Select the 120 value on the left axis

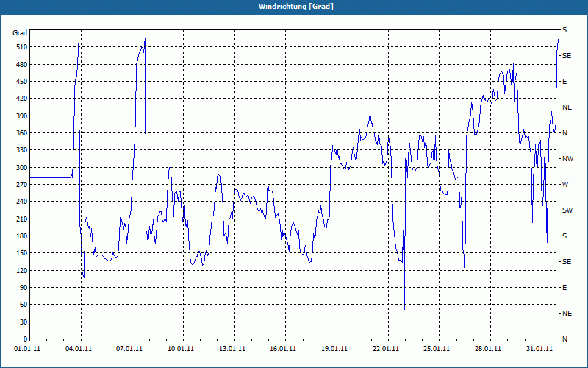[x=22, y=270]
